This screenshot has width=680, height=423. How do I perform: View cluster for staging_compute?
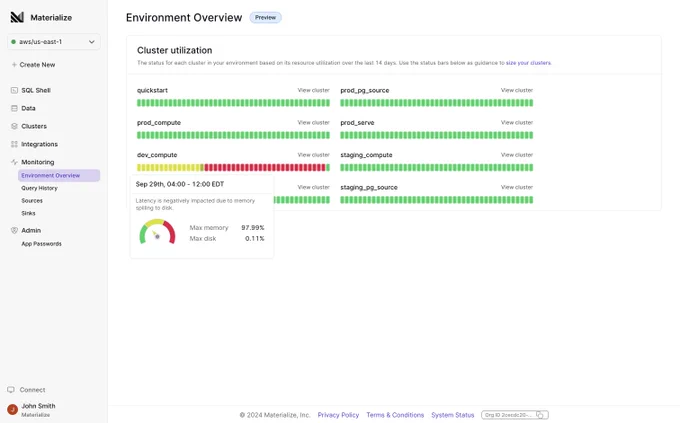click(517, 155)
